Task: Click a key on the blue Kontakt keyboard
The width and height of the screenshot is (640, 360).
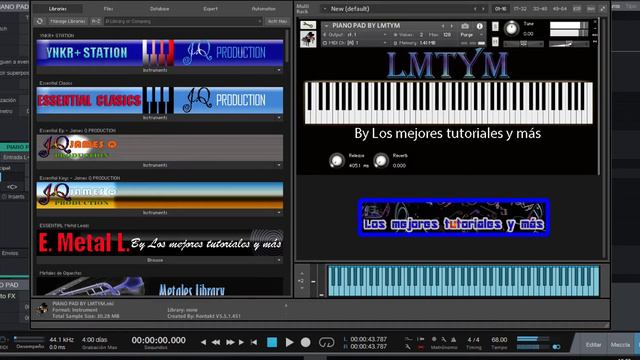Action: (464, 280)
